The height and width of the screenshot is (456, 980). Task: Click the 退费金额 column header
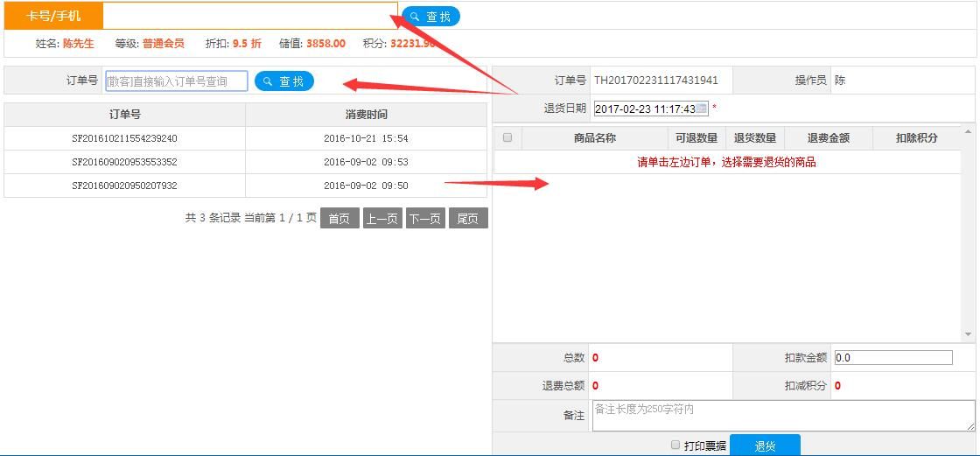click(828, 138)
